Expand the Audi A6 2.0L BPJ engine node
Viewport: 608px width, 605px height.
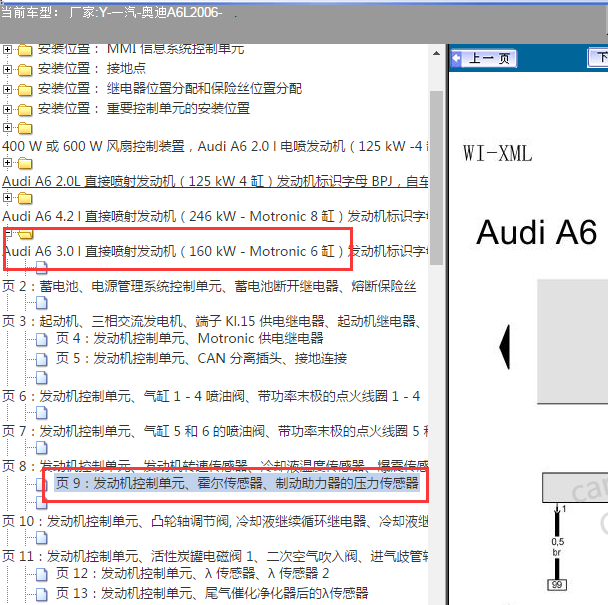tap(7, 162)
